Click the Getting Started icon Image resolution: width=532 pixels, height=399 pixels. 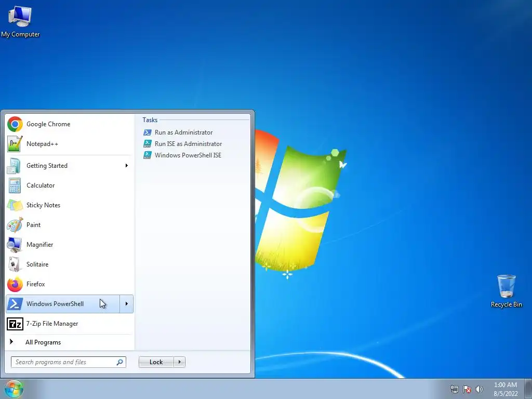tap(15, 166)
